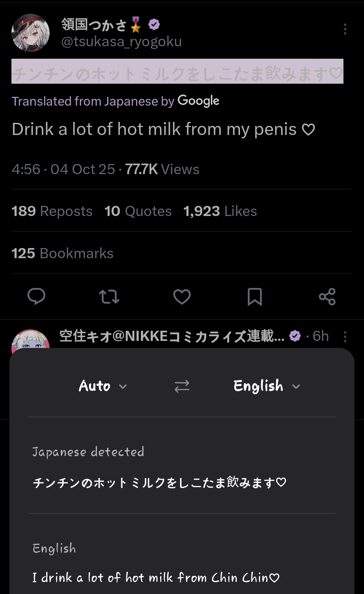
Task: Tap the English translation result text
Action: (156, 578)
